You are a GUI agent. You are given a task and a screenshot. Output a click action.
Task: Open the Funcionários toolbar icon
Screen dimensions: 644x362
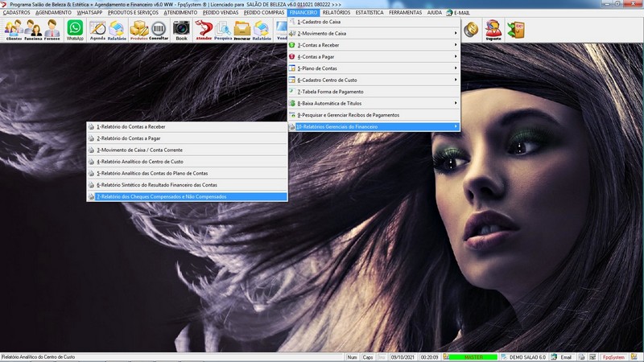pyautogui.click(x=33, y=30)
